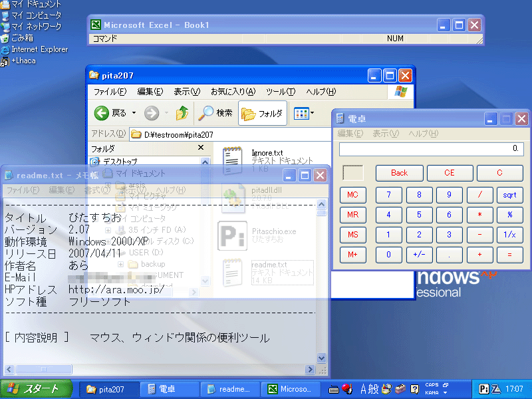
Task: Click IME input mode 'A' indicator
Action: [x=363, y=389]
